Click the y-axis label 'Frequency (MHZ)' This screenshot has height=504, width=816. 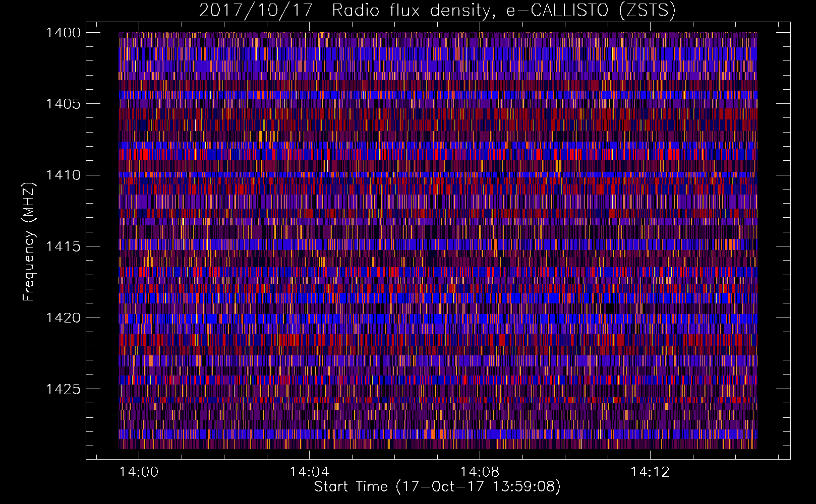tap(29, 242)
